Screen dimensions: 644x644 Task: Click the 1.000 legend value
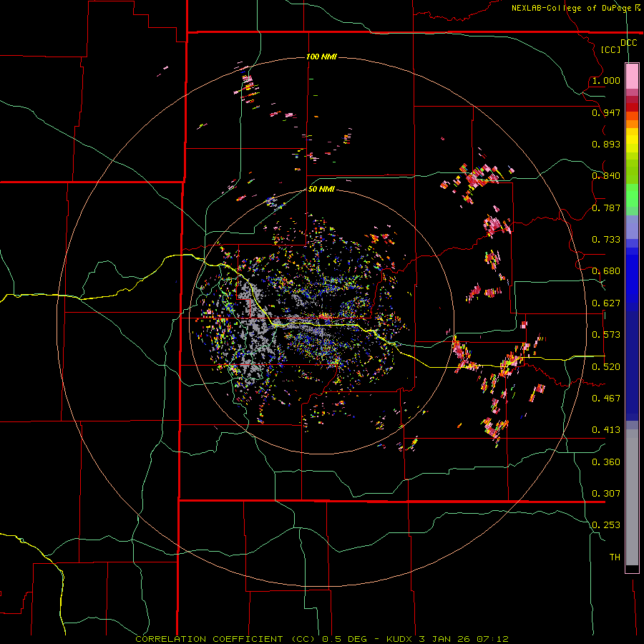pyautogui.click(x=606, y=80)
